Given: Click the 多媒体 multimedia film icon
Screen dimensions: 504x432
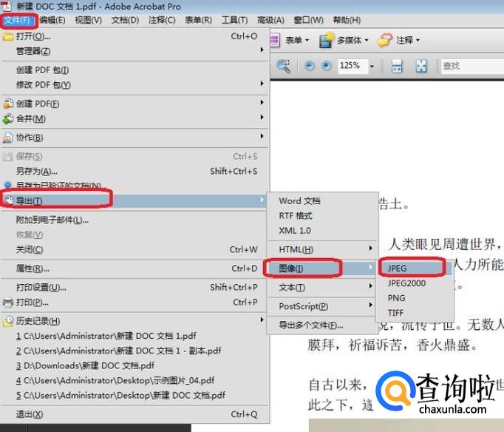Looking at the screenshot, I should click(x=327, y=41).
